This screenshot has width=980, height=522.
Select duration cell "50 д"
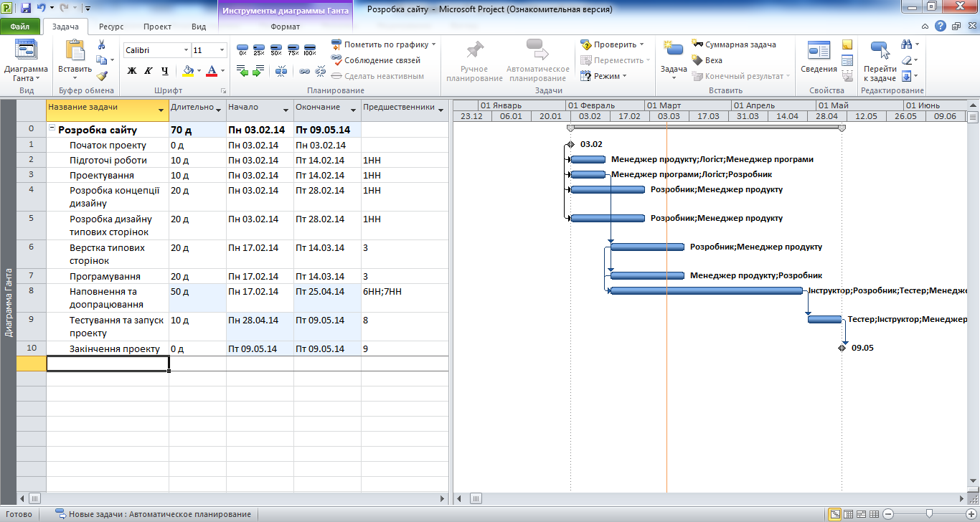(x=197, y=298)
